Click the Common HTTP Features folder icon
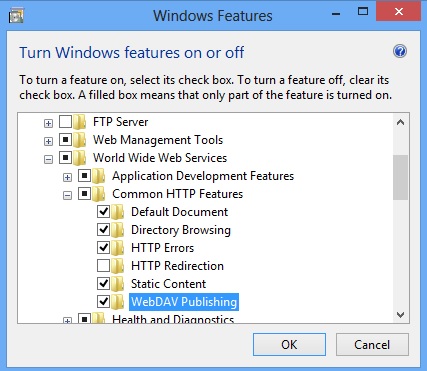Image resolution: width=427 pixels, height=371 pixels. point(99,194)
